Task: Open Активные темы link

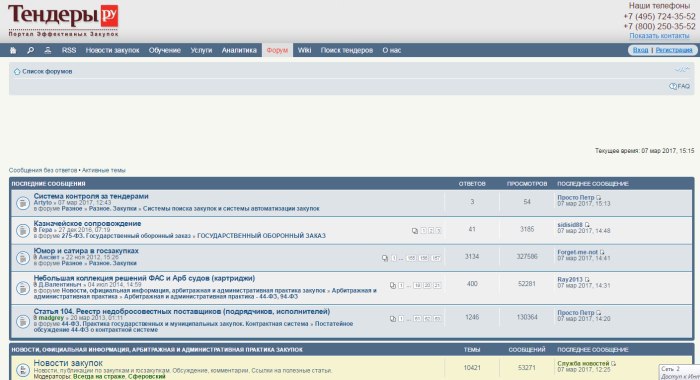Action: [104, 170]
